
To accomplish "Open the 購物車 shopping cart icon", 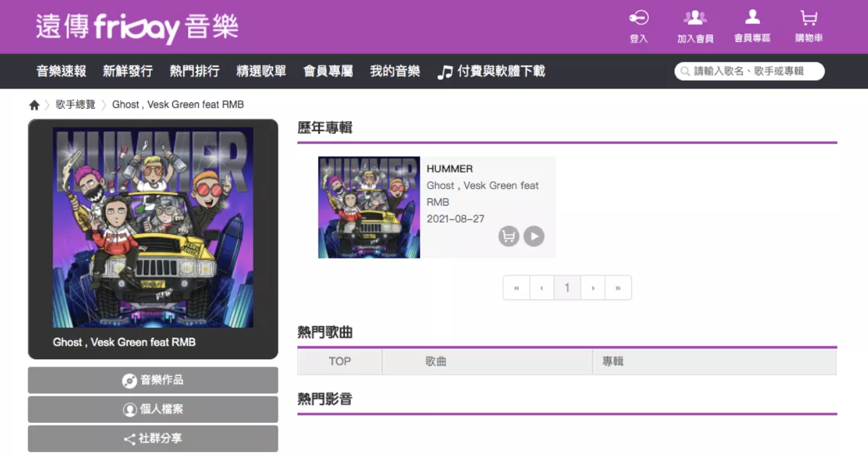I will coord(809,18).
